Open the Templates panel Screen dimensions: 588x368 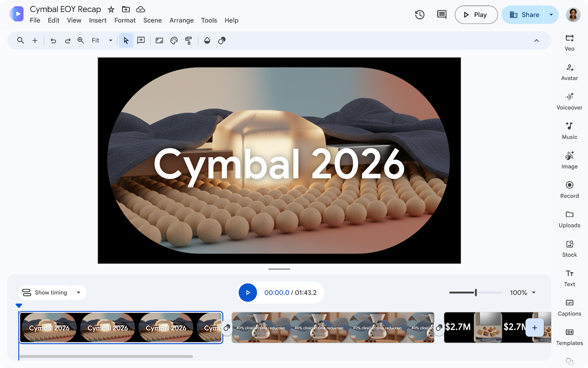click(569, 337)
